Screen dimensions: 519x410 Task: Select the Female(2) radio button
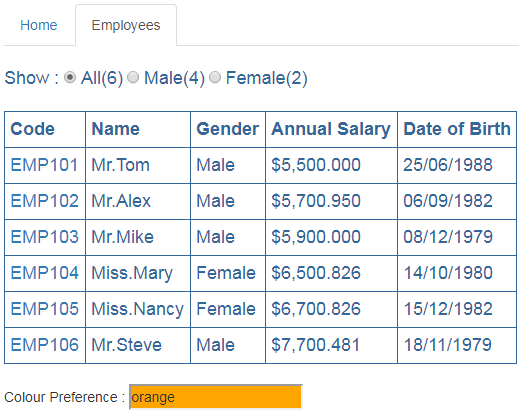(215, 77)
